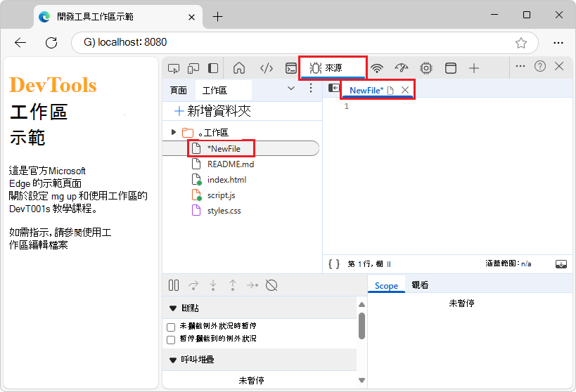Viewport: 576px width, 392px height.
Task: Click the pretty print braces icon
Action: [x=334, y=264]
